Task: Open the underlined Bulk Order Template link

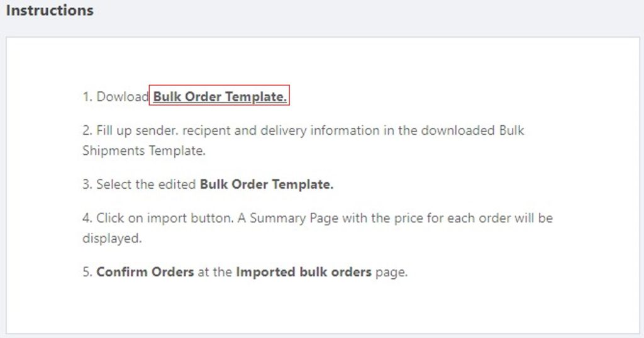Action: coord(219,96)
